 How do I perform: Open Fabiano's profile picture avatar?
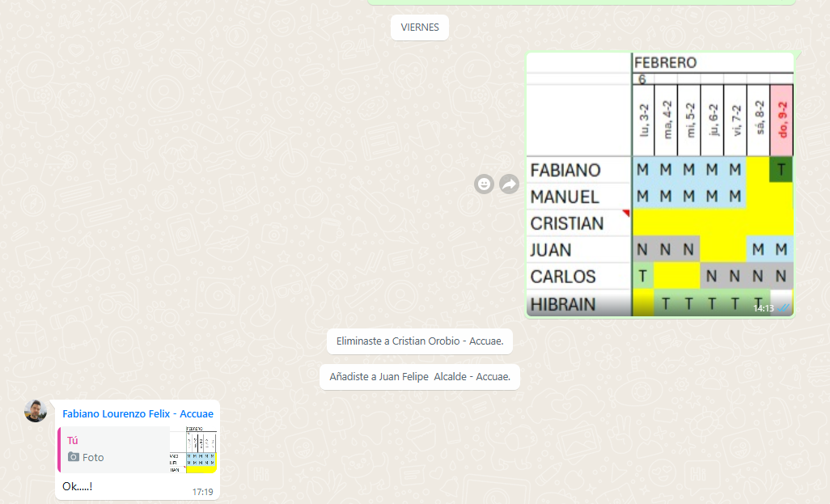(x=36, y=411)
